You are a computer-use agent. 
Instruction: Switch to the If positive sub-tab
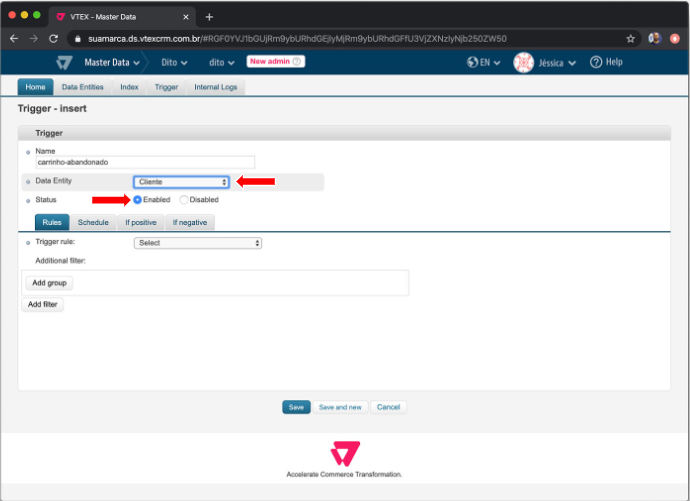point(141,222)
